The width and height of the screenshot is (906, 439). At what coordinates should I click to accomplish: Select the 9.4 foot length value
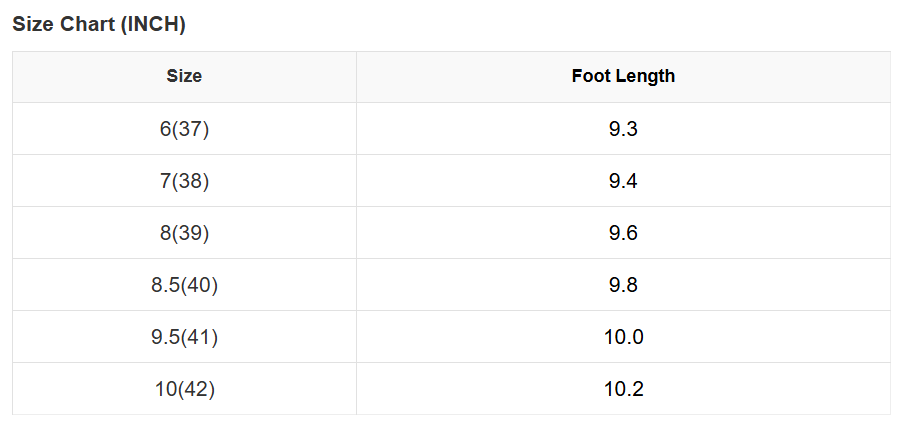point(623,181)
